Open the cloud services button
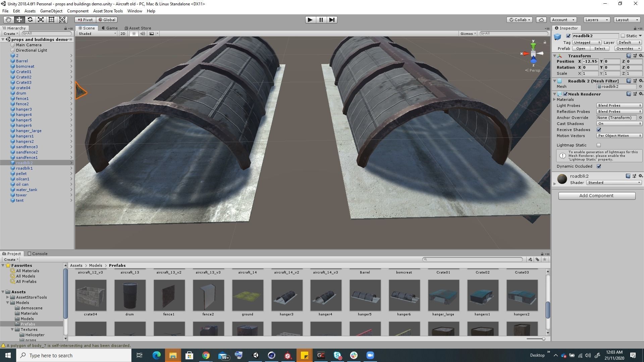The image size is (644, 362). [x=541, y=20]
